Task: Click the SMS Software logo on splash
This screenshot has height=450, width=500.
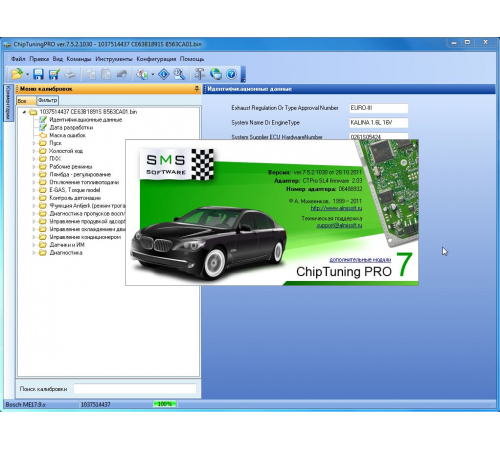Action: click(176, 165)
